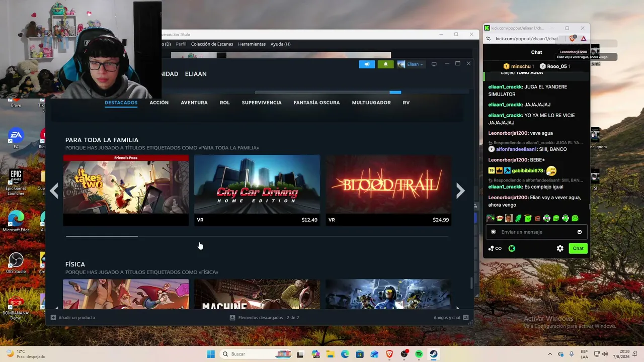Open 'Amigos y chat' in Steam
The image size is (644, 362).
click(x=451, y=318)
